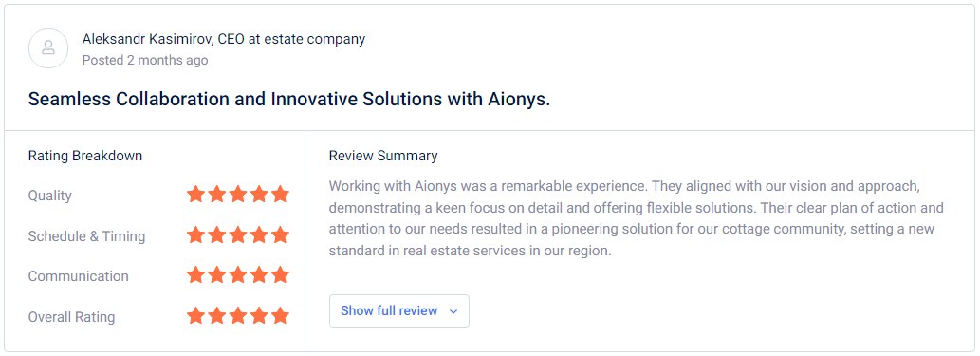Click the Rating Breakdown heading
The height and width of the screenshot is (356, 980).
pyautogui.click(x=85, y=156)
